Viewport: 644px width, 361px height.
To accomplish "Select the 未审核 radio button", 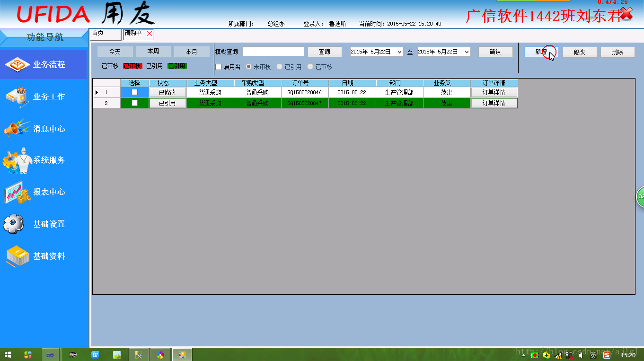I will [x=249, y=67].
